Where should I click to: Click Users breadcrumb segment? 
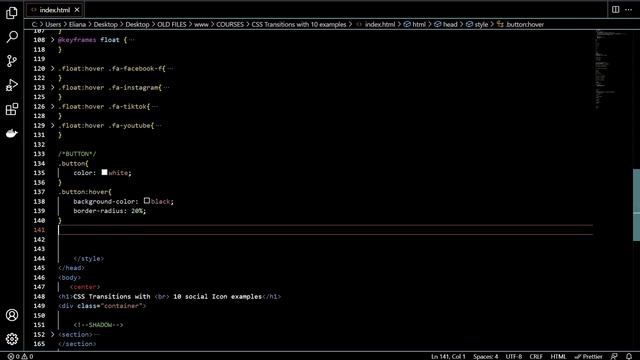[53, 24]
